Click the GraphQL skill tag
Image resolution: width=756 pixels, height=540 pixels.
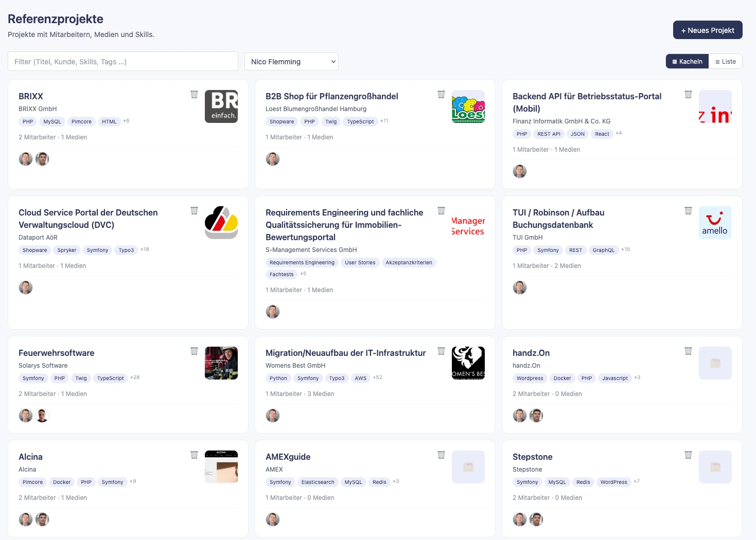[x=604, y=250]
